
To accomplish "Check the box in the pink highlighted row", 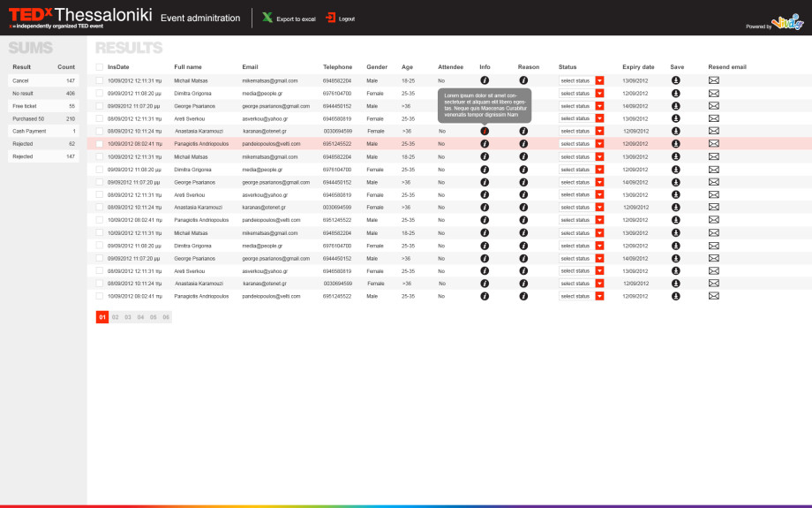I will 100,144.
